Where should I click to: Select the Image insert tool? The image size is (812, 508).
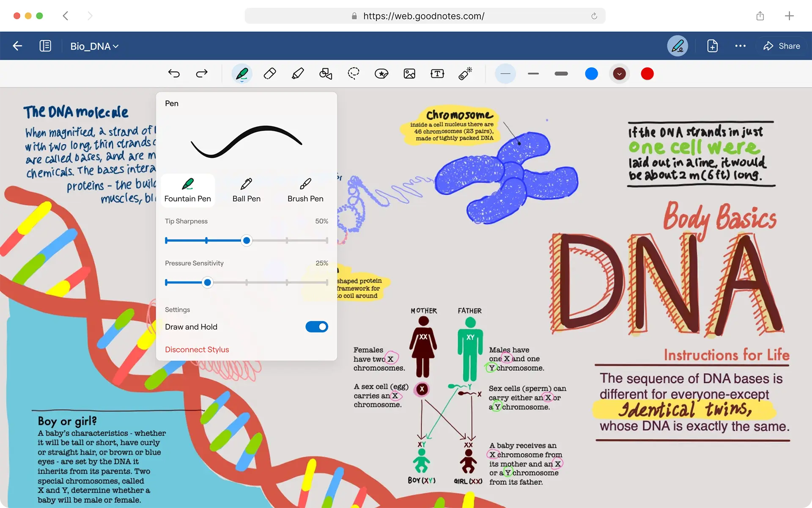coord(409,74)
